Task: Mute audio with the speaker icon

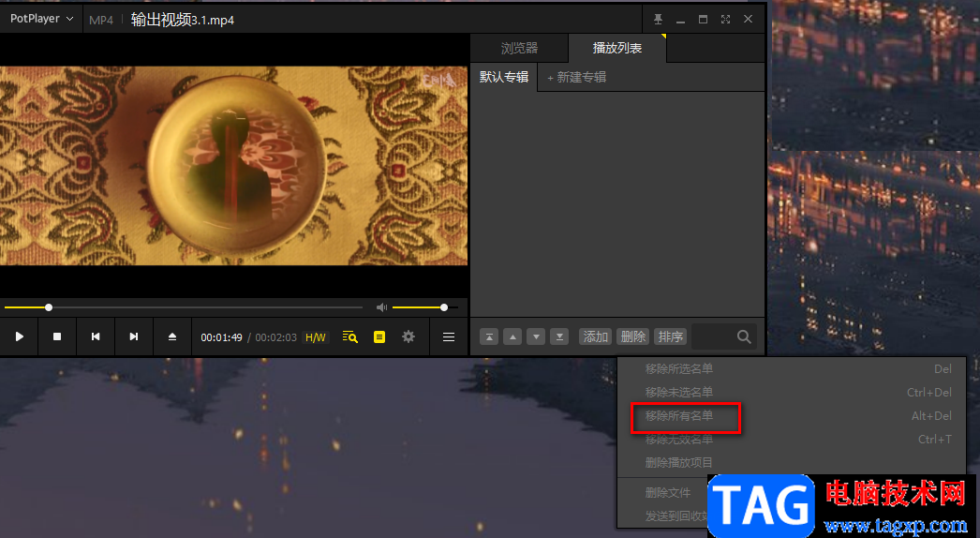Action: [x=382, y=307]
